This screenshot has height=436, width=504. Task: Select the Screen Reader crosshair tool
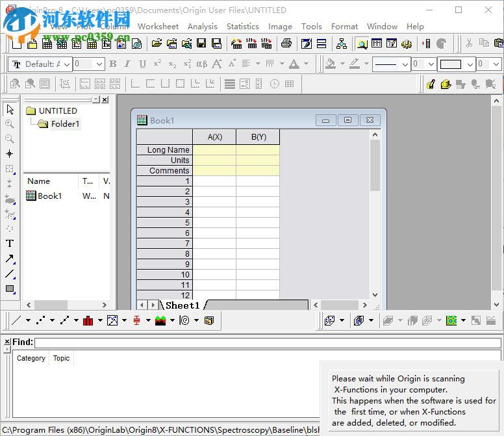9,154
